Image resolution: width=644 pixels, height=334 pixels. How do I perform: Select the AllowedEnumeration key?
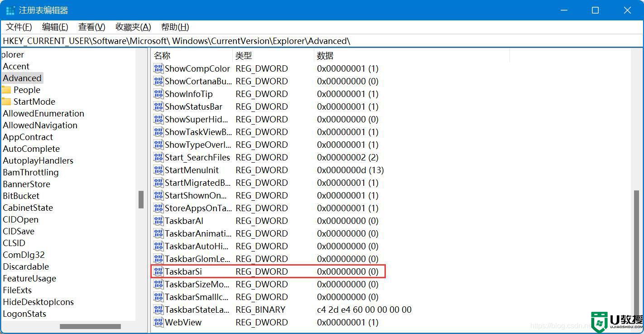(43, 113)
